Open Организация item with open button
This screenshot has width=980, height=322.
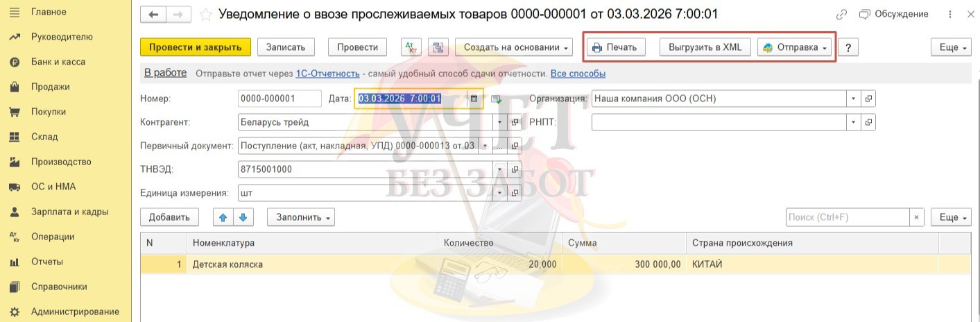point(868,99)
